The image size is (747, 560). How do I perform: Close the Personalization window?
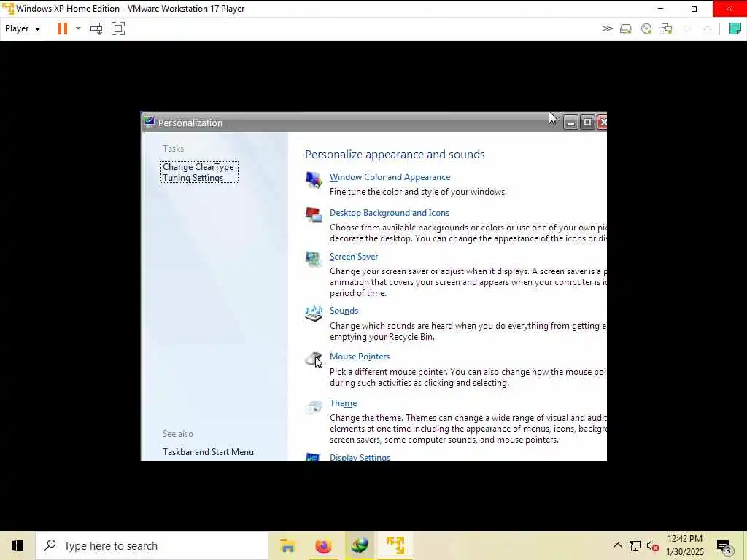tap(602, 122)
